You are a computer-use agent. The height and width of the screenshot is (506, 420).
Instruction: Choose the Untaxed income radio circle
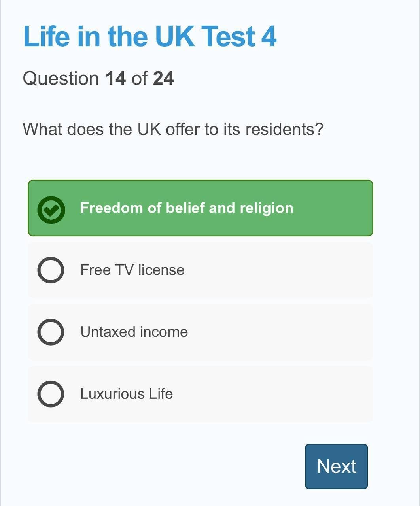pyautogui.click(x=51, y=332)
